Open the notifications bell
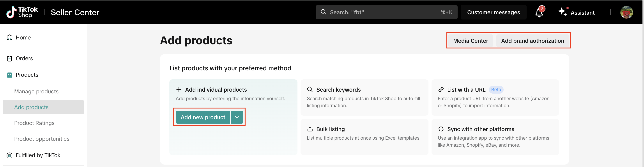644x167 pixels. [539, 12]
